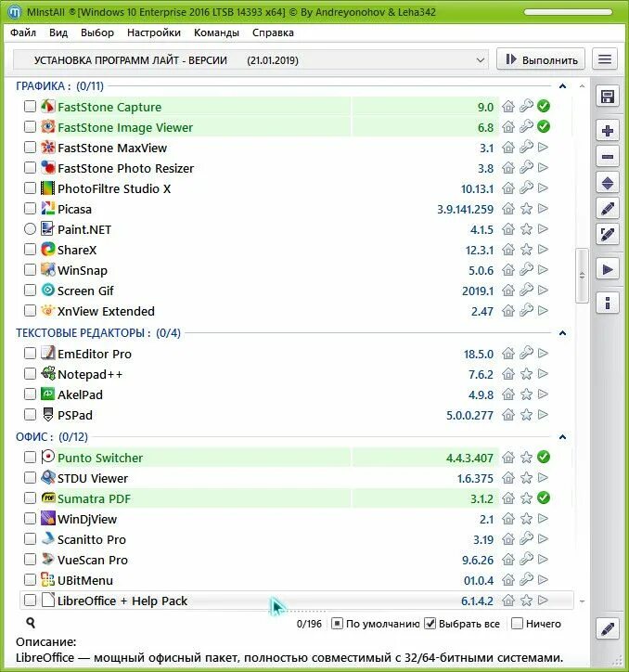Click the key icon in the Scanitto Pro row
629x672 pixels.
[526, 538]
